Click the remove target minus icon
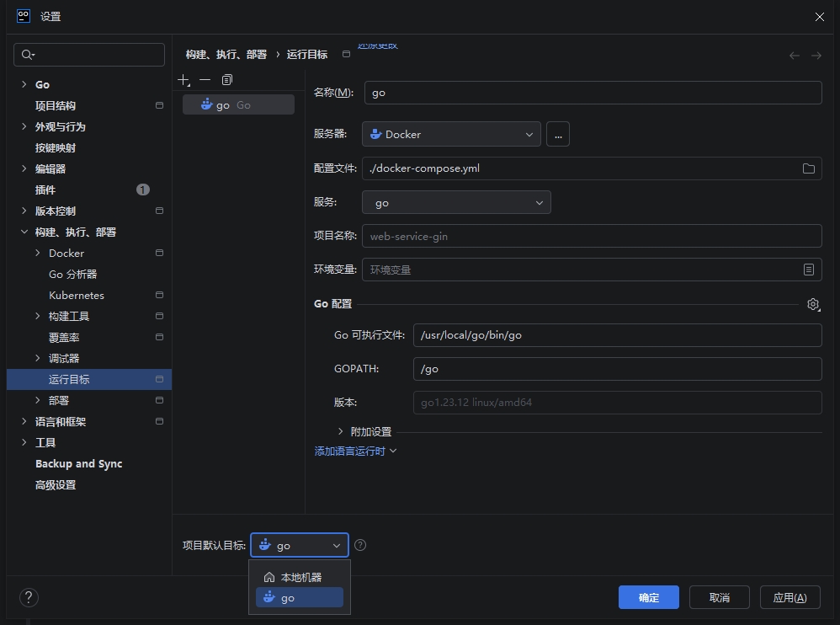 205,80
